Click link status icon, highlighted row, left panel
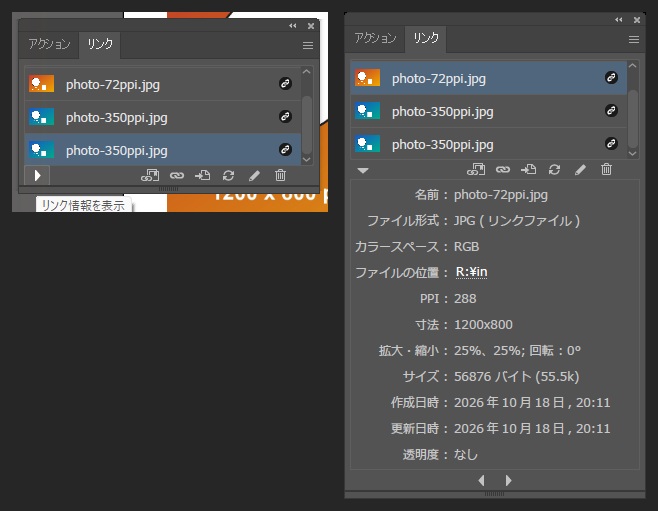 285,149
